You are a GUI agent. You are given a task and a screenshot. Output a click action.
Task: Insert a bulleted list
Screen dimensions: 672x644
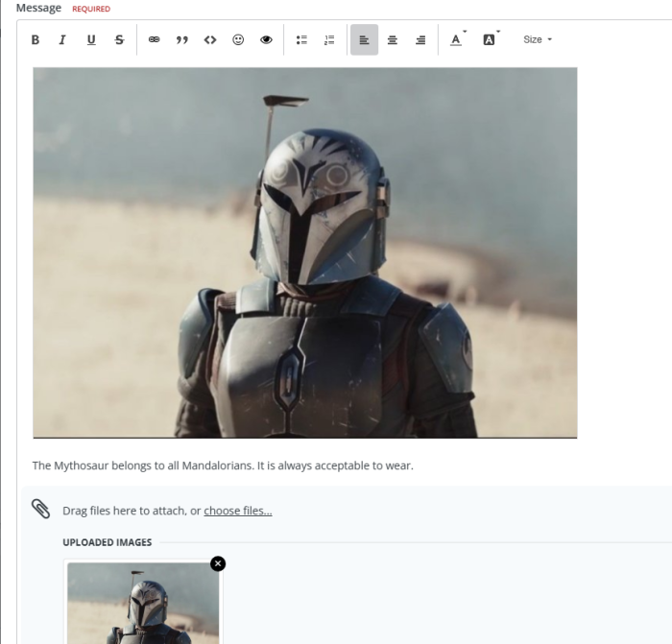pyautogui.click(x=301, y=40)
